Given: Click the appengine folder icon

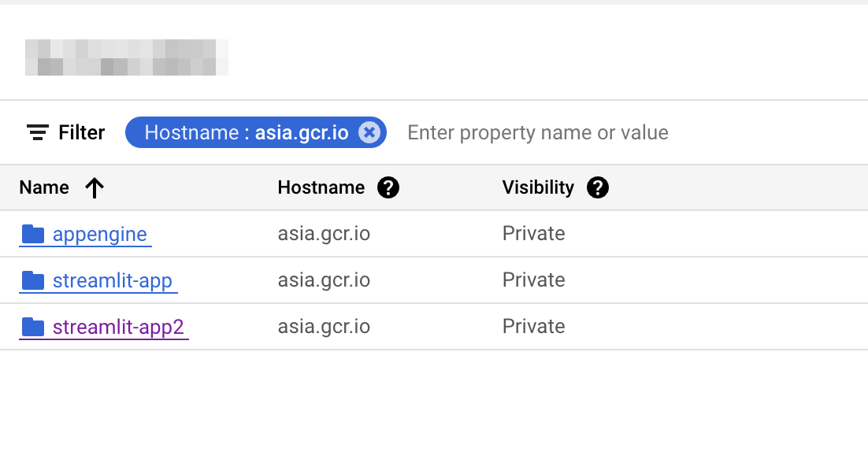Looking at the screenshot, I should point(33,234).
